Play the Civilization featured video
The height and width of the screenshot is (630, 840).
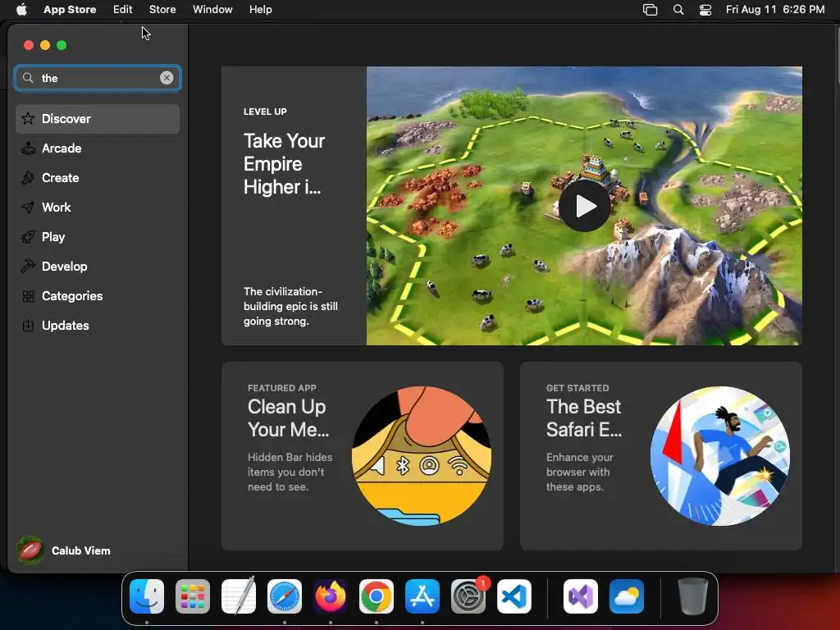(584, 206)
